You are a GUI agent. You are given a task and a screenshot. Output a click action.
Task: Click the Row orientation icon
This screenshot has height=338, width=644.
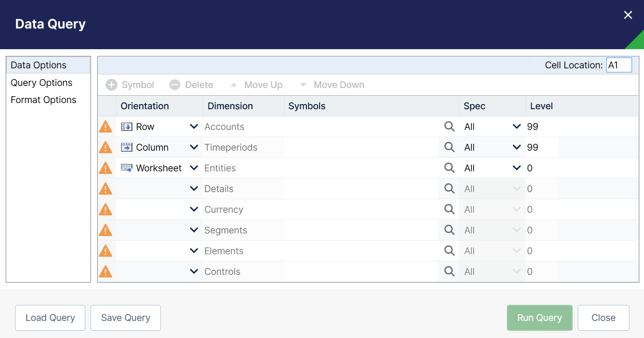tap(126, 127)
